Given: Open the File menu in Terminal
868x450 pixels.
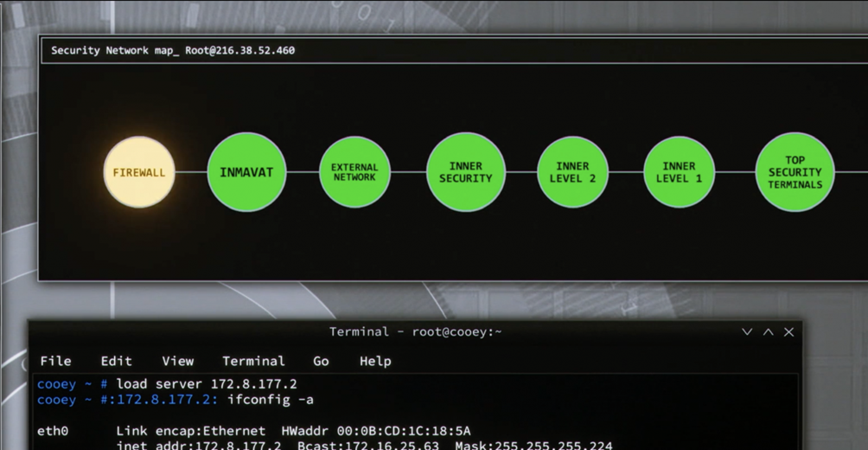Looking at the screenshot, I should [55, 361].
